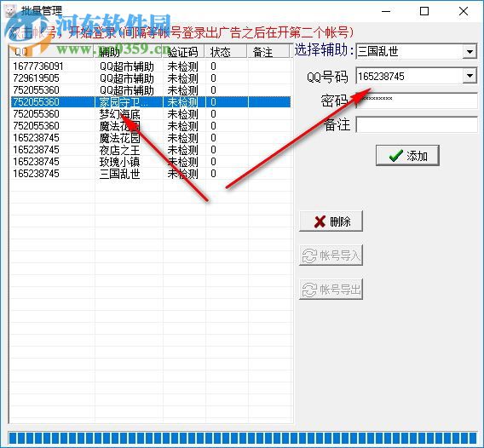Screen dimensions: 484x448
Task: Select the 梦幻海底 row
Action: (151, 114)
